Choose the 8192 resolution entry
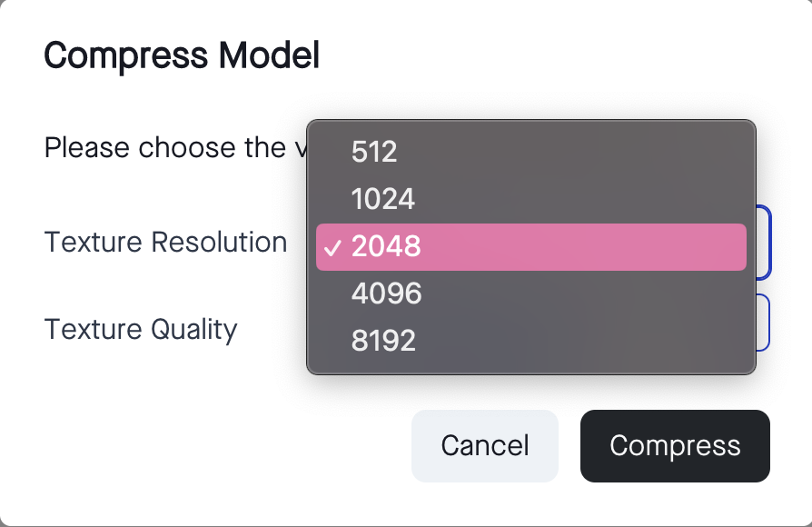The height and width of the screenshot is (527, 812). 383,341
